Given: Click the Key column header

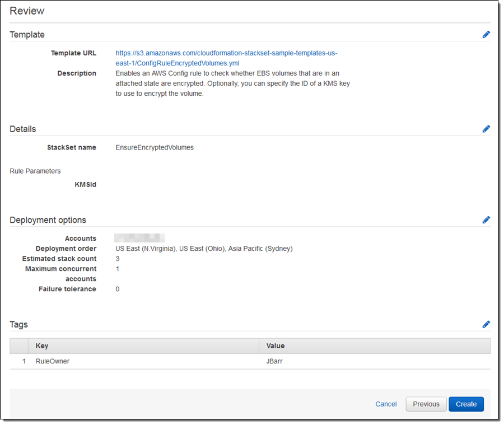Looking at the screenshot, I should click(42, 346).
